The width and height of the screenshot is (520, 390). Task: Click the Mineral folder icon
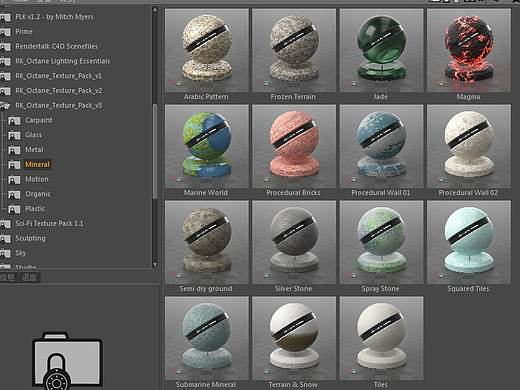tap(14, 165)
